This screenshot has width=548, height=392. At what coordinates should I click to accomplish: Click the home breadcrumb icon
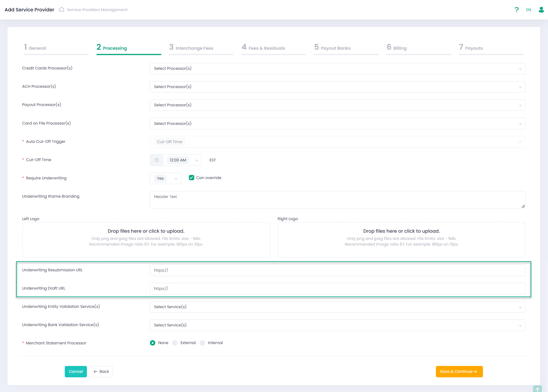click(61, 10)
